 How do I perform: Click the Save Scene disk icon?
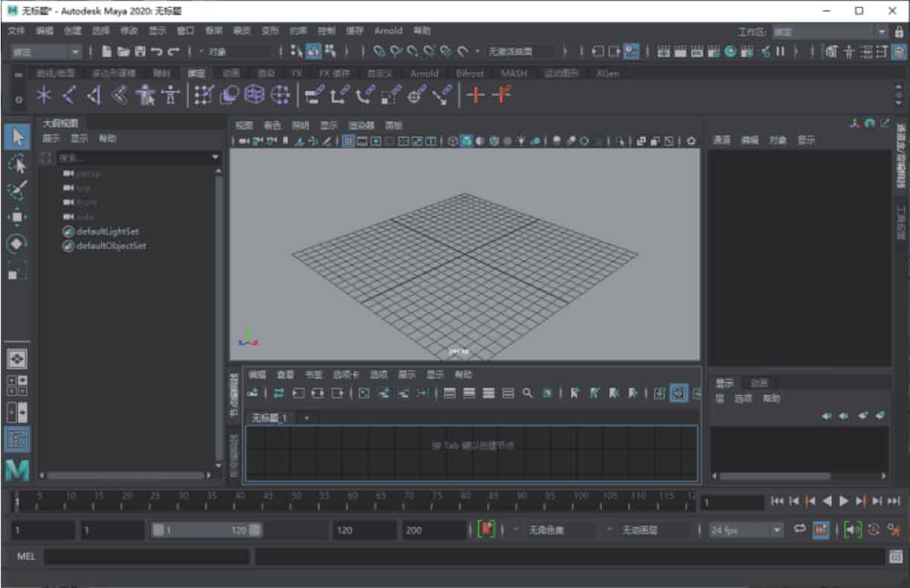[x=140, y=51]
